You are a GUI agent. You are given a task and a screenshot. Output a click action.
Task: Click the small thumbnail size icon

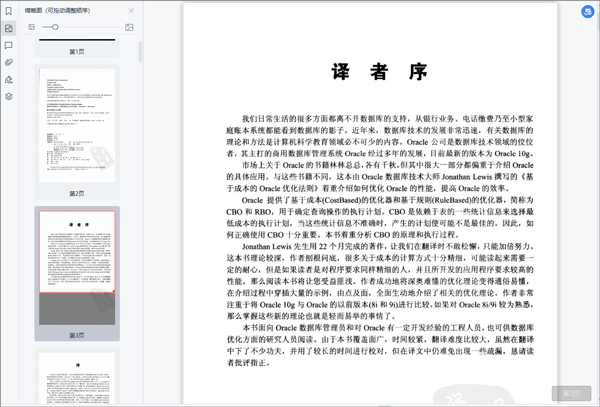(32, 27)
